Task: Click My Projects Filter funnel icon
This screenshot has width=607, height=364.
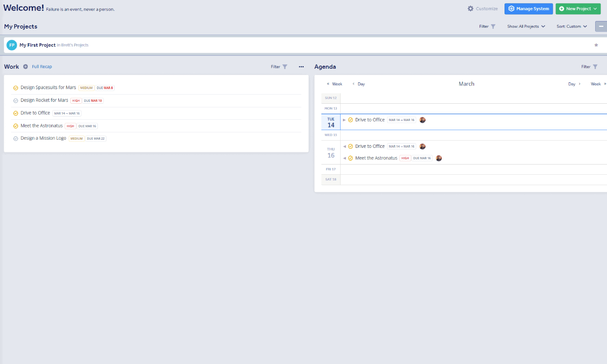Action: tap(493, 26)
